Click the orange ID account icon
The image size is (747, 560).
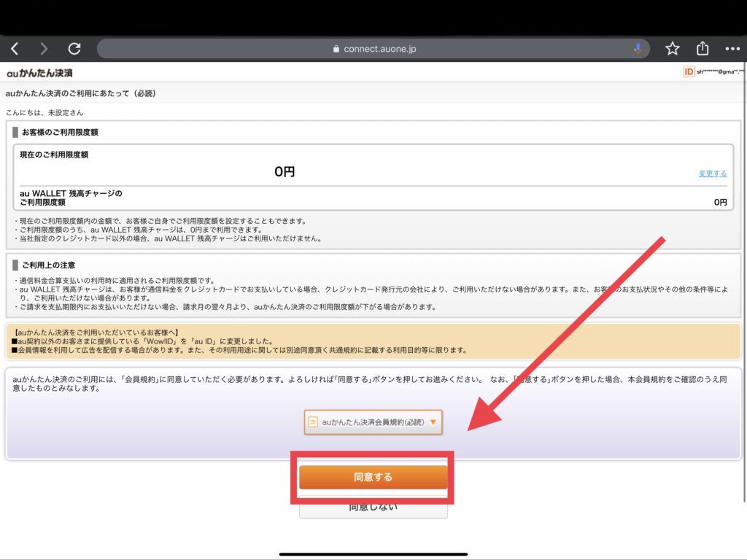click(x=689, y=72)
